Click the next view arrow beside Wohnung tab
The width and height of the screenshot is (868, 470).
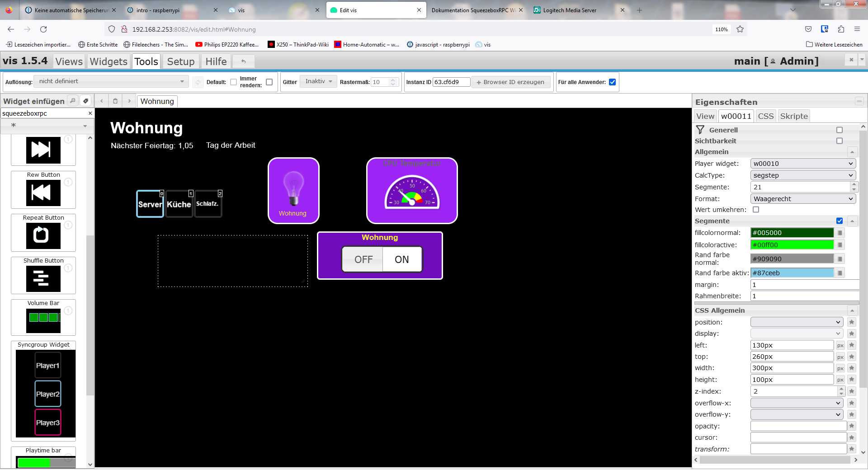point(129,101)
